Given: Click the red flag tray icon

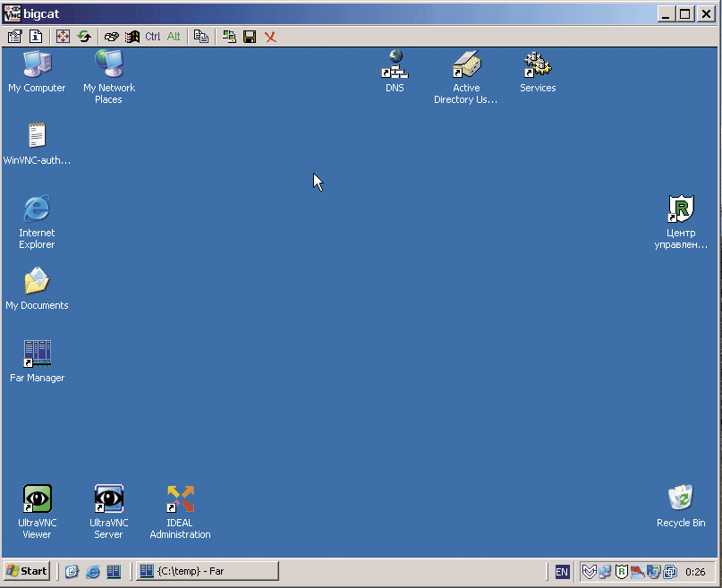Looking at the screenshot, I should click(x=638, y=571).
